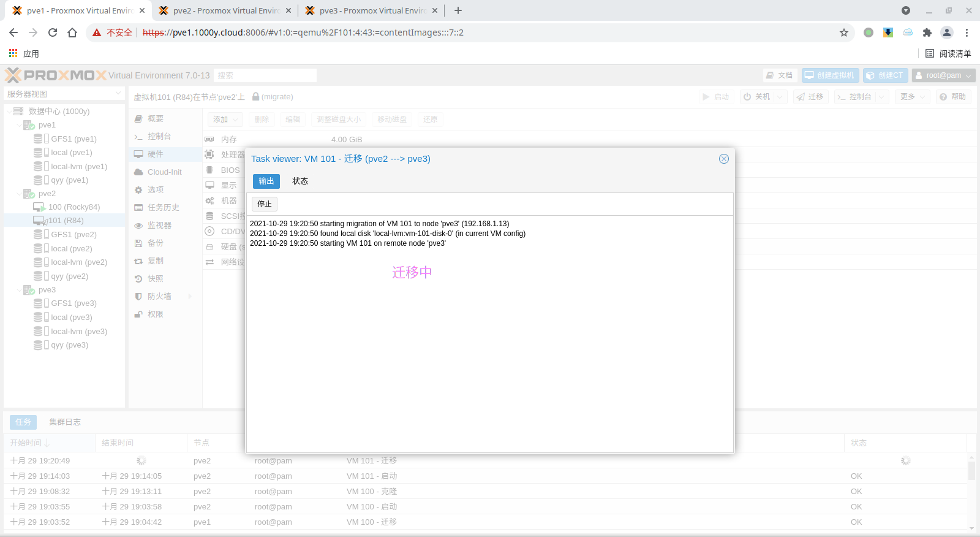This screenshot has height=537, width=980.
Task: Click the Chrome home icon
Action: pos(72,32)
